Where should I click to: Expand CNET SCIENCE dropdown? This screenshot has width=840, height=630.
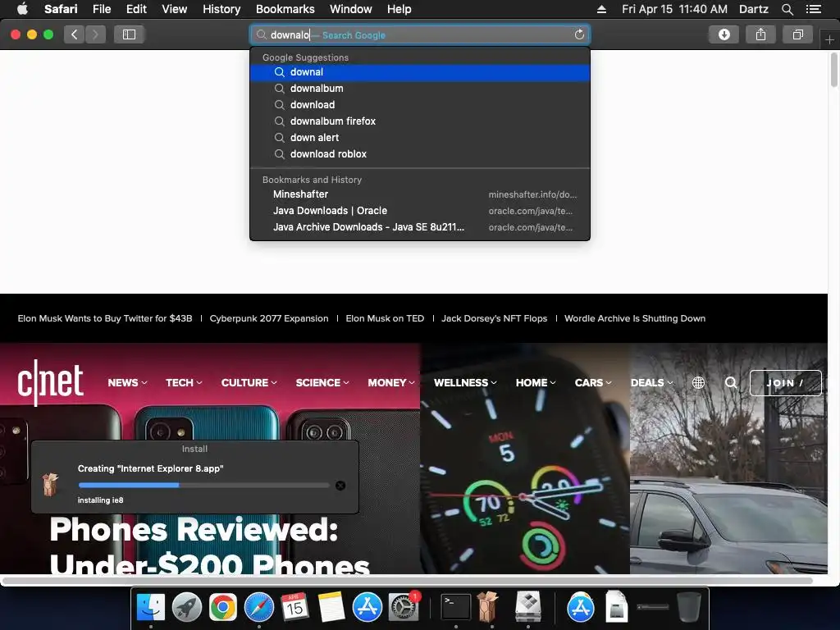322,382
